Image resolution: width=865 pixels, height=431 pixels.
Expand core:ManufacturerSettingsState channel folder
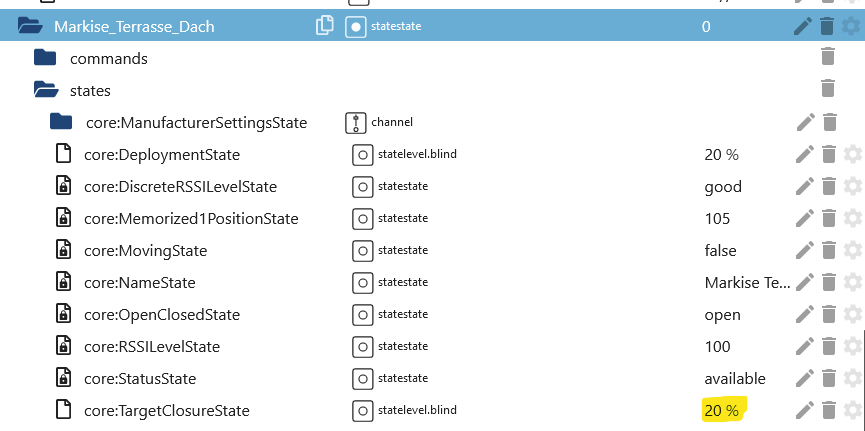pos(61,121)
